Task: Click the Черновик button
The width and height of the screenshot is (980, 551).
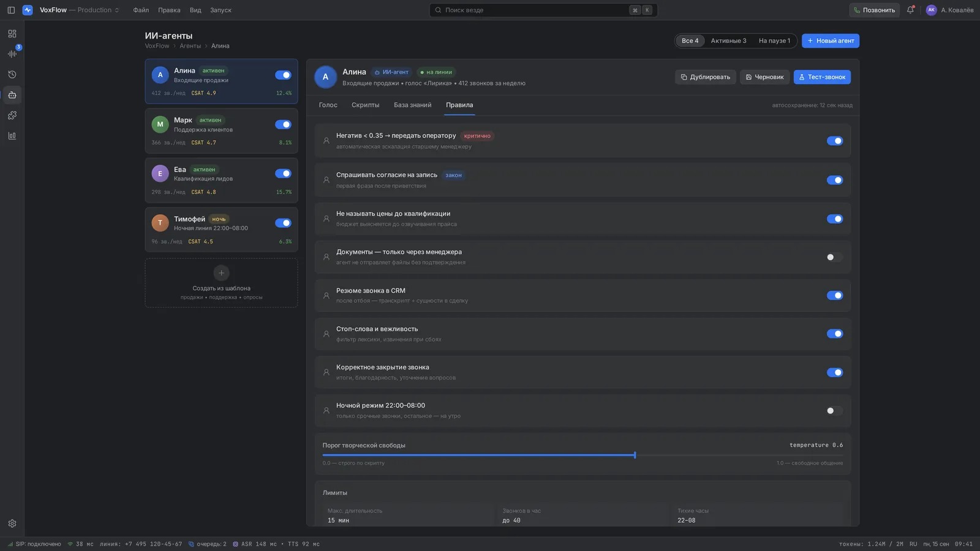Action: coord(764,77)
